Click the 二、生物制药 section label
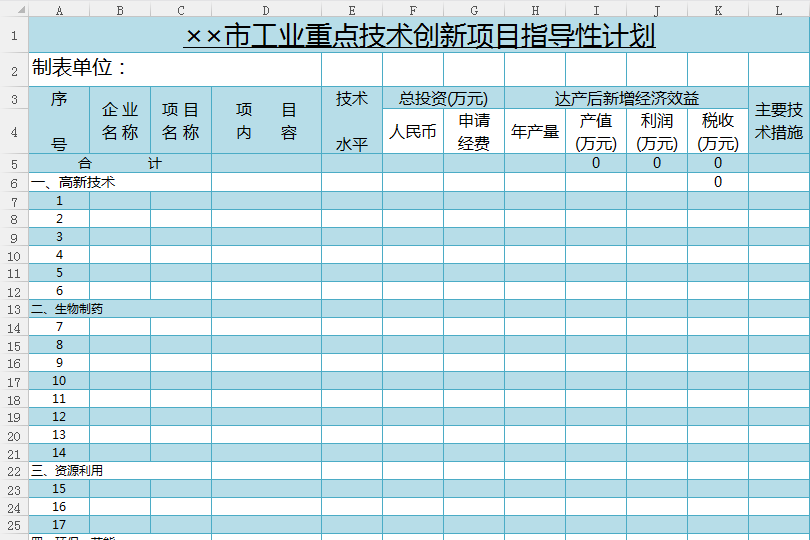This screenshot has height=540, width=810. pos(67,309)
